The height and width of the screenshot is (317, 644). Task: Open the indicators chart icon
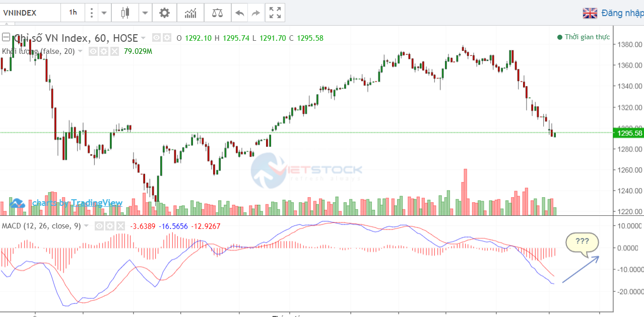coord(190,13)
